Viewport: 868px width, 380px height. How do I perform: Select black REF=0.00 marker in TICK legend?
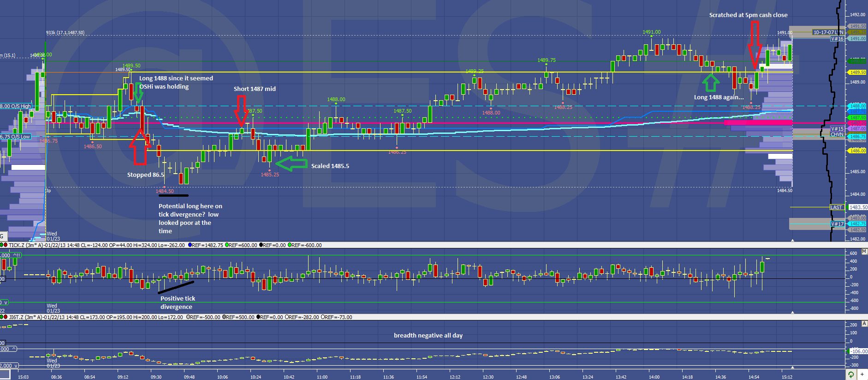261,245
